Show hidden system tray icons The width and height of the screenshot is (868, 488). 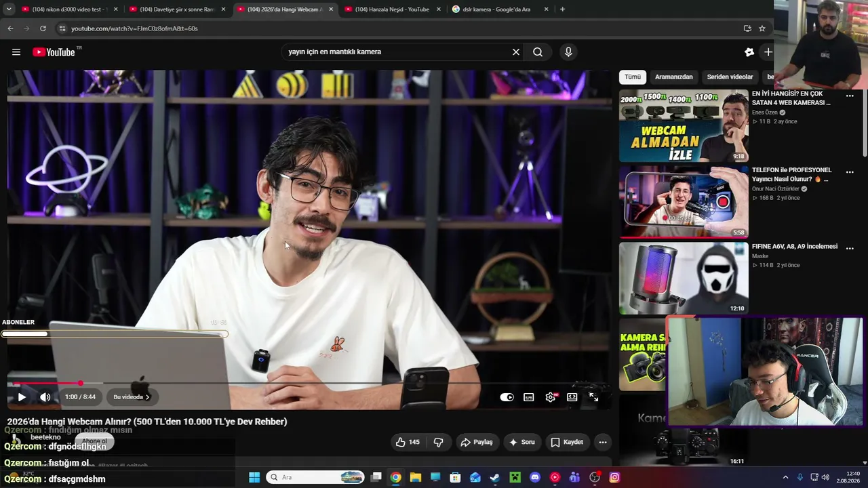[x=785, y=477]
